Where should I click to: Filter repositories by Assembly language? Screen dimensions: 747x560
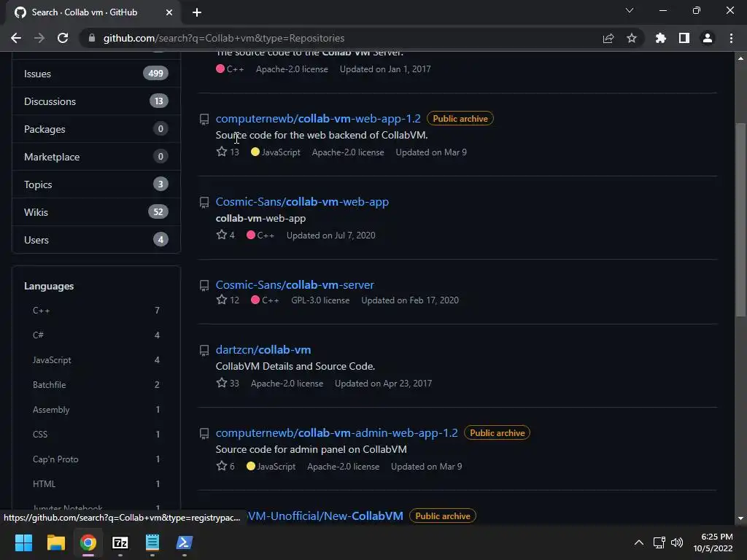tap(96, 410)
